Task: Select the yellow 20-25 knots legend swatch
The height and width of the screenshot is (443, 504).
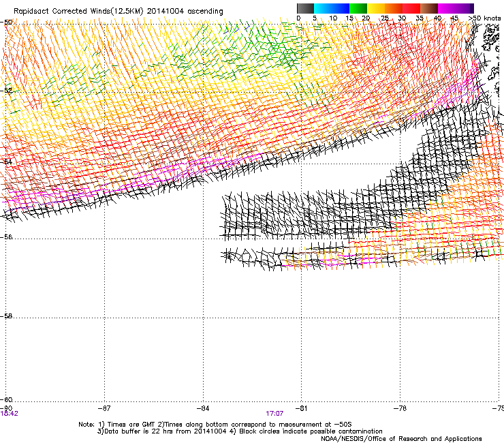Action: coord(376,8)
